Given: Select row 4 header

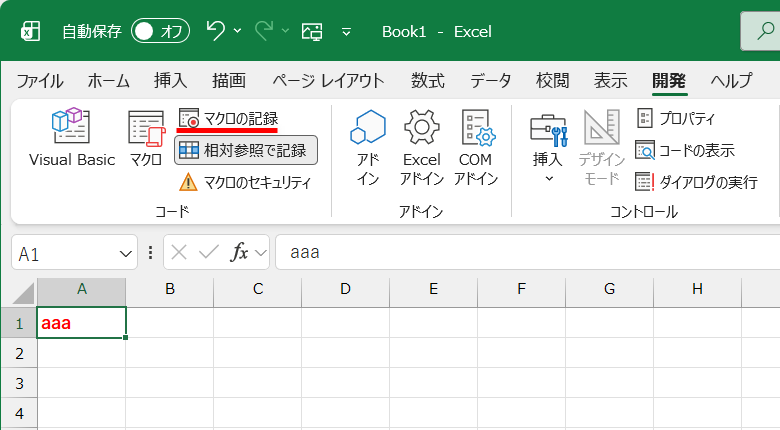Looking at the screenshot, I should (x=19, y=413).
